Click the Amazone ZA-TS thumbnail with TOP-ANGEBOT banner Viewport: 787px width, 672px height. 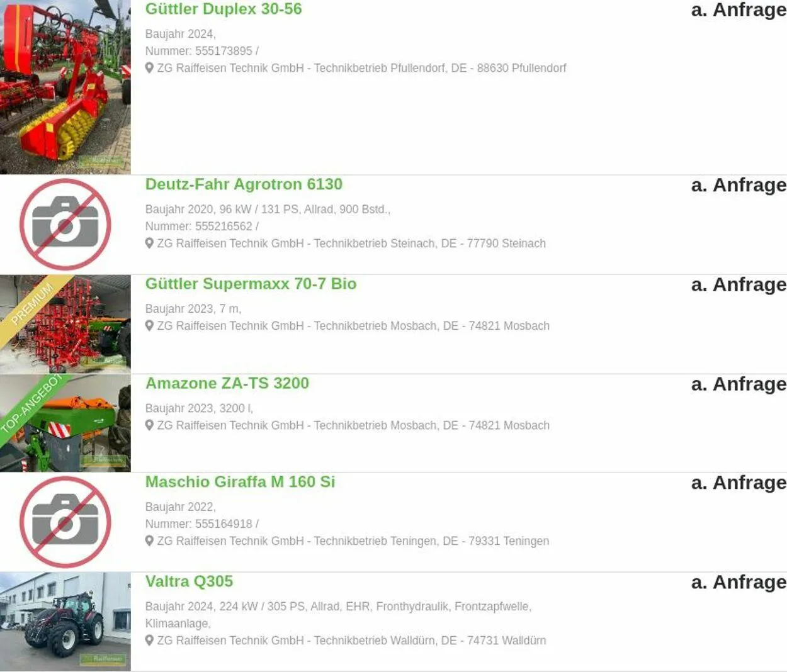65,423
